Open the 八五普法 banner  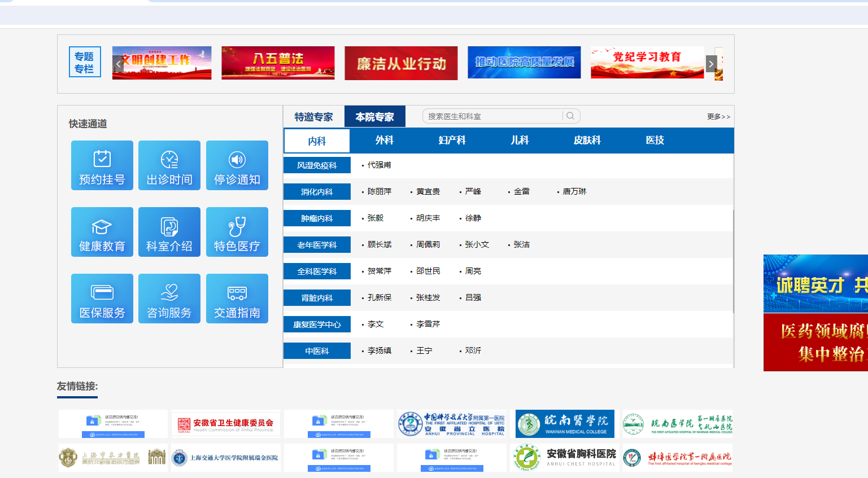[x=278, y=63]
